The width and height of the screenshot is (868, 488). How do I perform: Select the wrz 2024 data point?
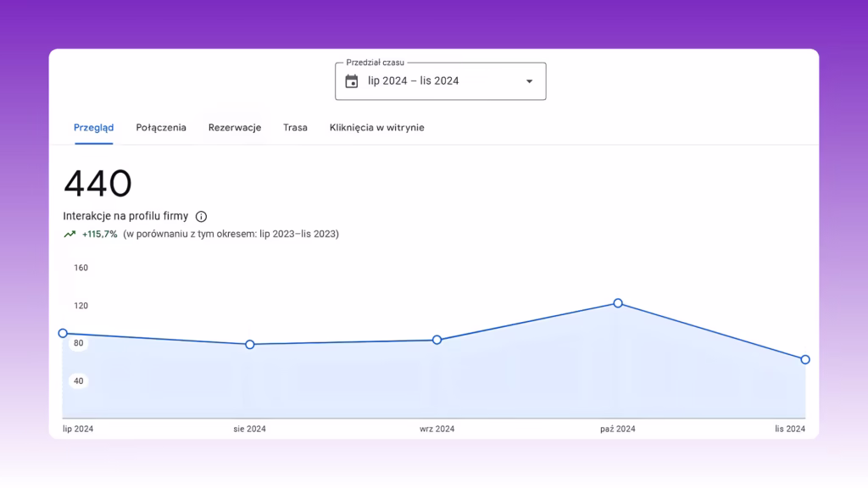[x=437, y=340]
